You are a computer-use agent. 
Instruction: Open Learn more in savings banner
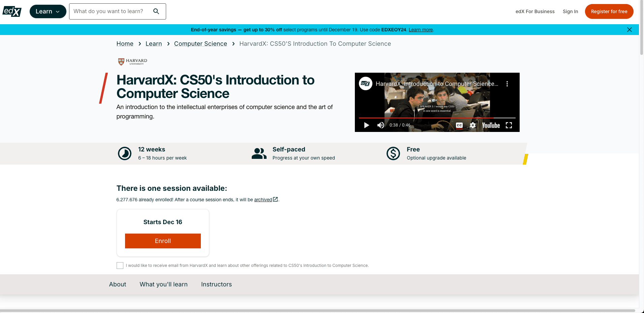(x=421, y=30)
